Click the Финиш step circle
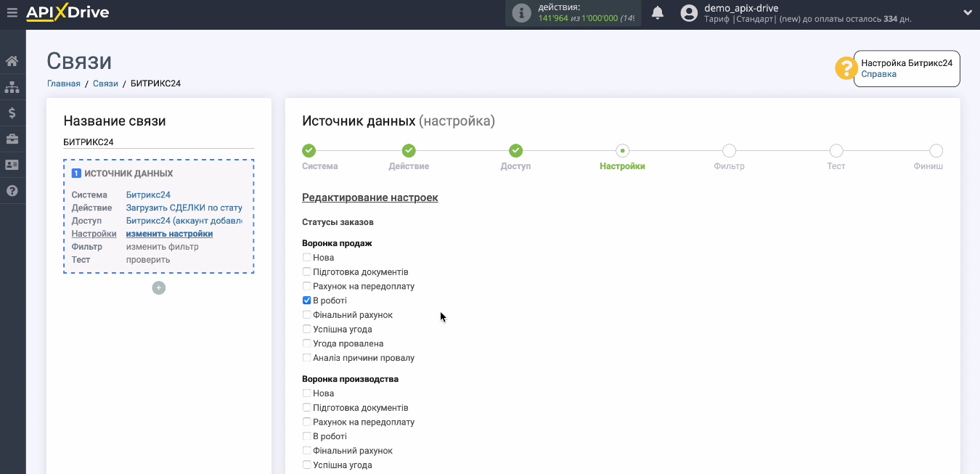The width and height of the screenshot is (980, 474). [x=936, y=150]
